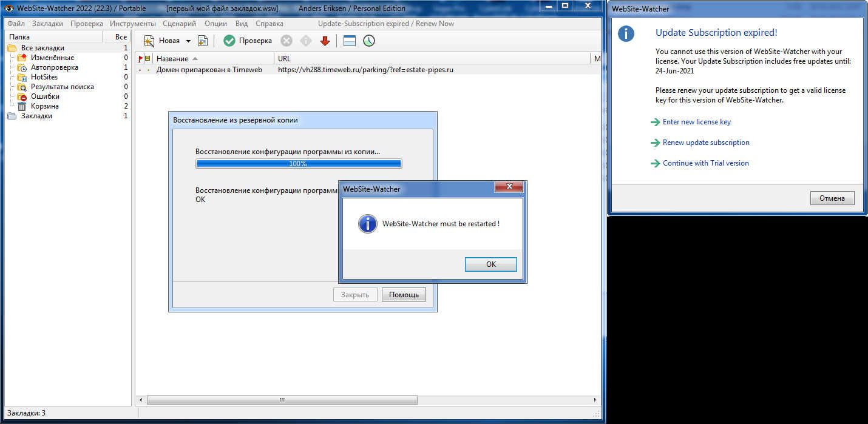Select the Все закладки folder

[42, 48]
